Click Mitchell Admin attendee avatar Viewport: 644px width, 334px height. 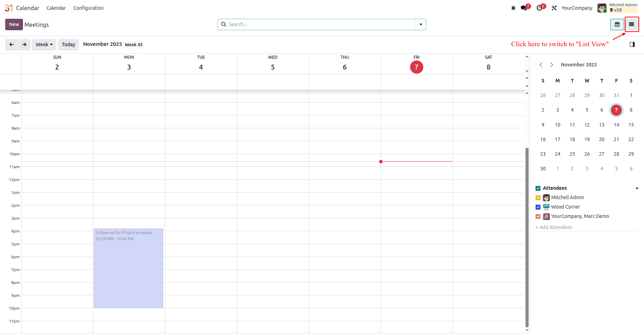(546, 198)
